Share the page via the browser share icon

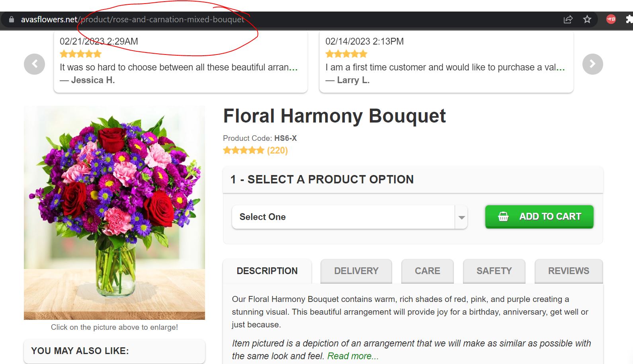[x=567, y=19]
